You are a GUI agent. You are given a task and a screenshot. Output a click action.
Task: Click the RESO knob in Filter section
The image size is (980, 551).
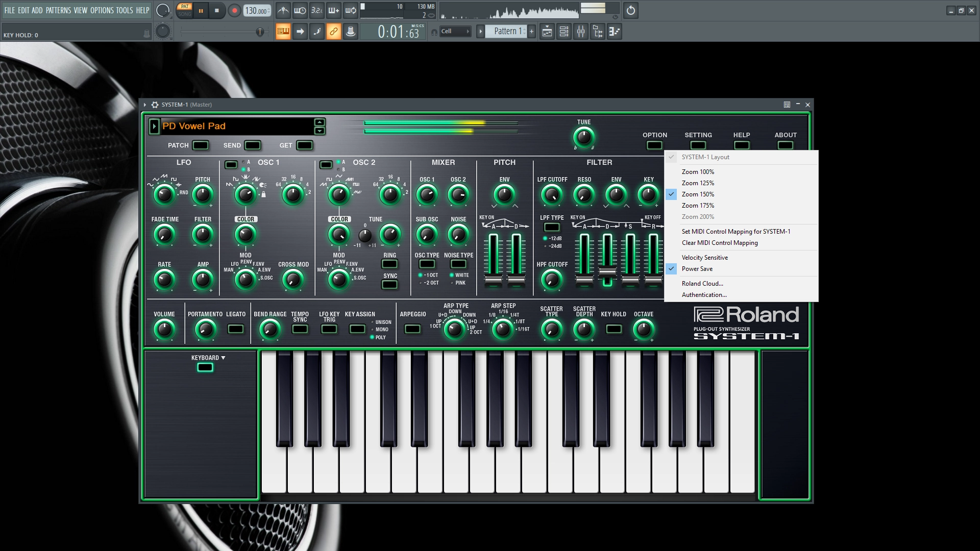coord(584,194)
